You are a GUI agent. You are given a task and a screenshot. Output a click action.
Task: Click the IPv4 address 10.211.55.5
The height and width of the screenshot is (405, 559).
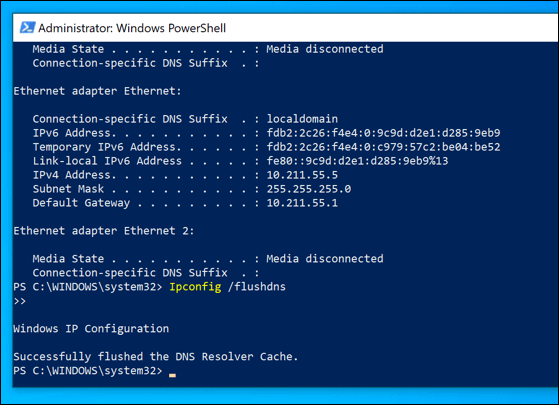pyautogui.click(x=302, y=175)
